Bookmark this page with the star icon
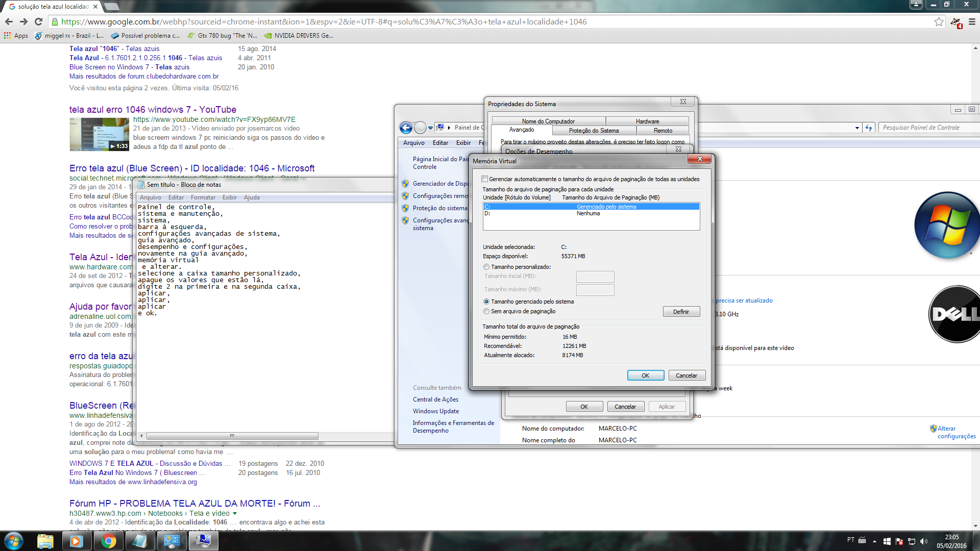Screen dimensions: 980x551 939,21
